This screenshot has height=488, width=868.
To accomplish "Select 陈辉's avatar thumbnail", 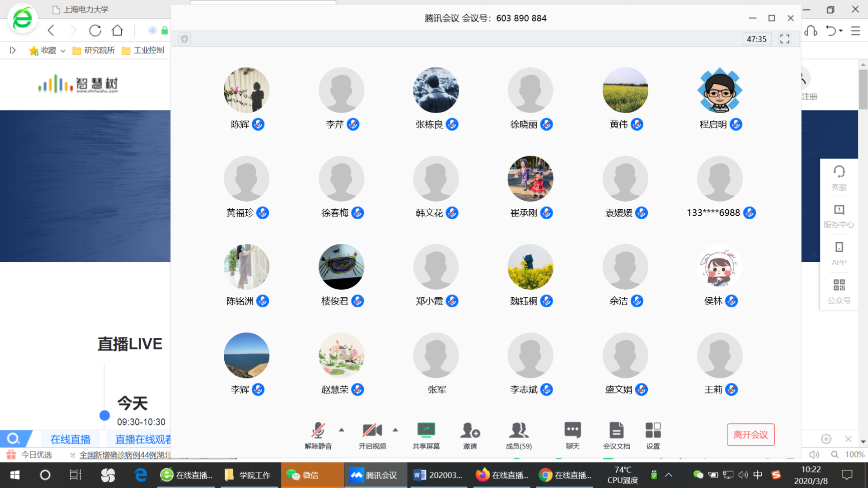I will (x=246, y=90).
